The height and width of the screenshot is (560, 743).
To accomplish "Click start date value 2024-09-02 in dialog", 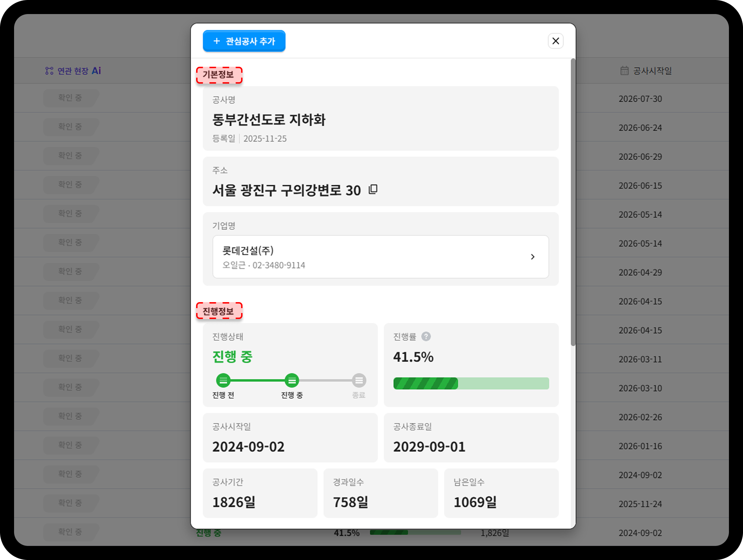I will pyautogui.click(x=248, y=447).
